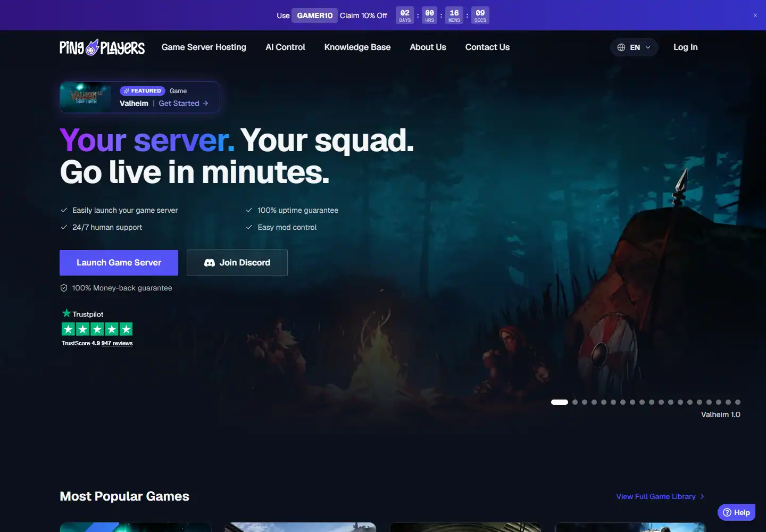Click the five green Trustpilot rating stars

coord(97,329)
